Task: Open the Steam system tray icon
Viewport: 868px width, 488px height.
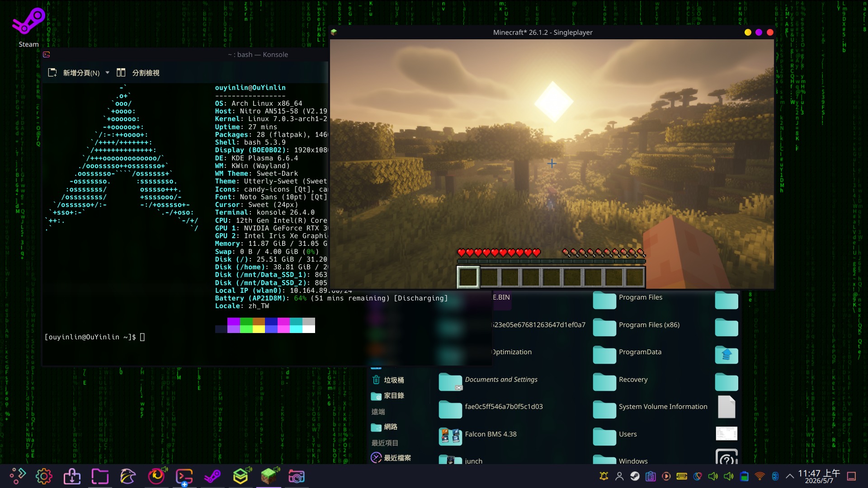Action: click(x=635, y=476)
